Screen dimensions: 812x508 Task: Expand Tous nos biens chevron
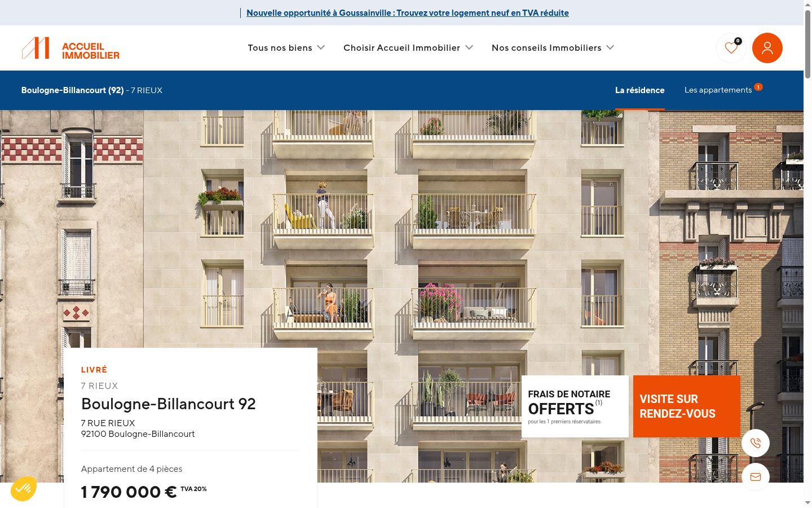pyautogui.click(x=321, y=47)
